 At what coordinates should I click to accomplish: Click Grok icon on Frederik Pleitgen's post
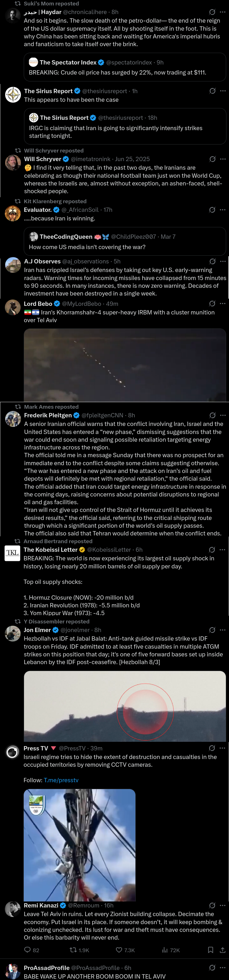[x=212, y=415]
